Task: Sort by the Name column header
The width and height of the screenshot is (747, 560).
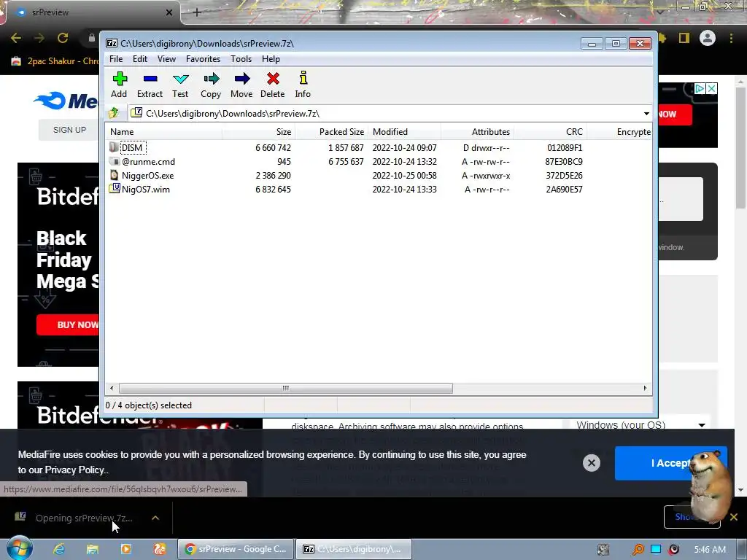Action: (x=163, y=132)
